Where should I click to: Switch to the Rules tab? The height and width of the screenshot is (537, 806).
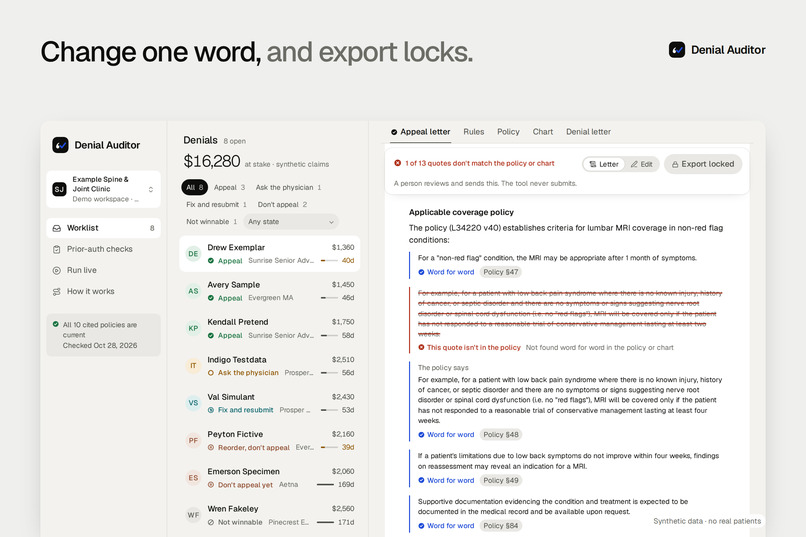click(473, 132)
